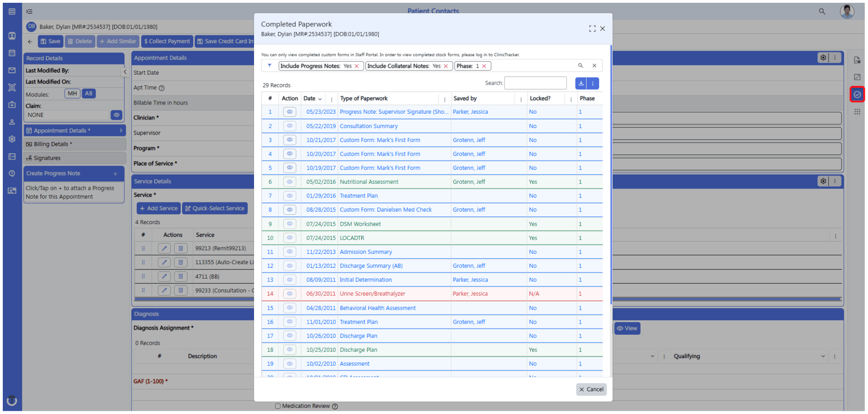The height and width of the screenshot is (414, 868).
Task: Open Signatures section
Action: [x=74, y=158]
